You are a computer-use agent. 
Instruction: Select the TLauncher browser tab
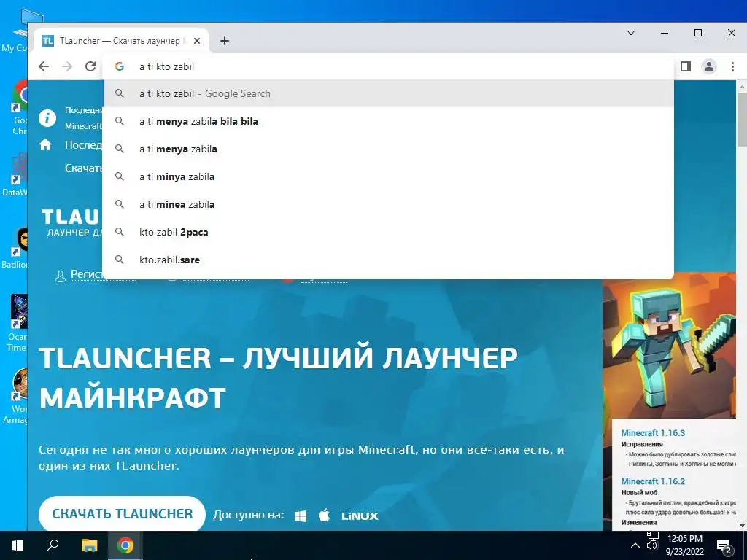coord(122,41)
